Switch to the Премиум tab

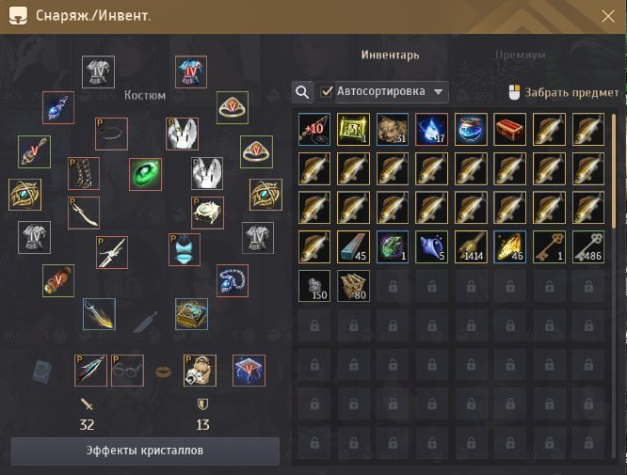tap(520, 55)
